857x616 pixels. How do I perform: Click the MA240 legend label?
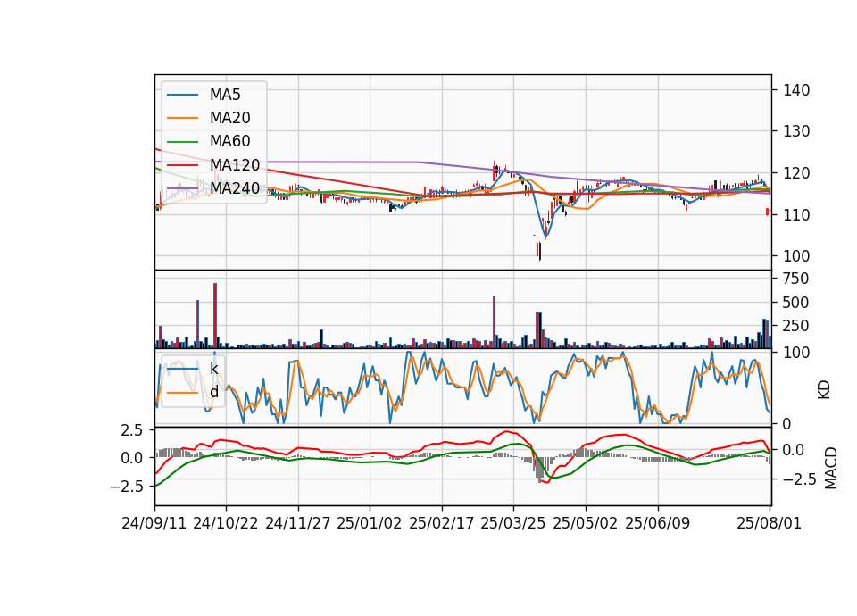235,188
